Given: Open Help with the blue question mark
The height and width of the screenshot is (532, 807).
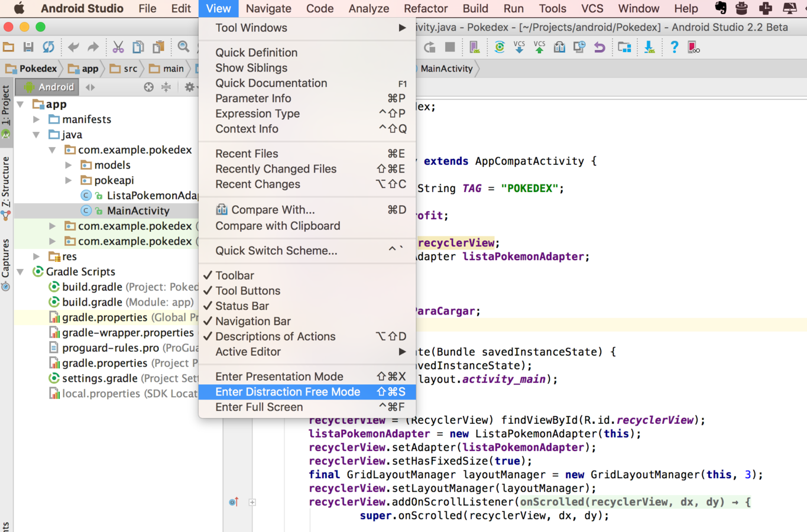Looking at the screenshot, I should tap(674, 47).
